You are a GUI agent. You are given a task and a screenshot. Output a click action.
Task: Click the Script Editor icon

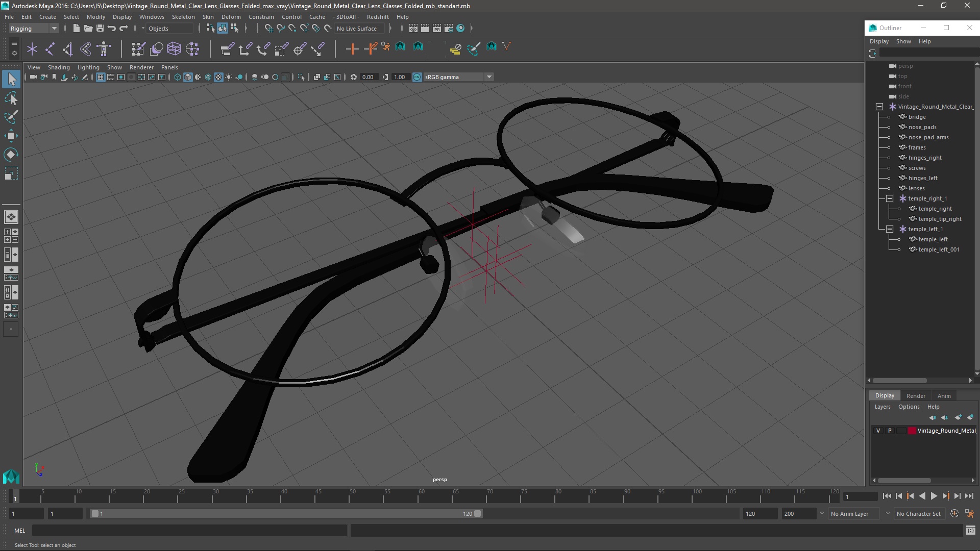pos(970,531)
